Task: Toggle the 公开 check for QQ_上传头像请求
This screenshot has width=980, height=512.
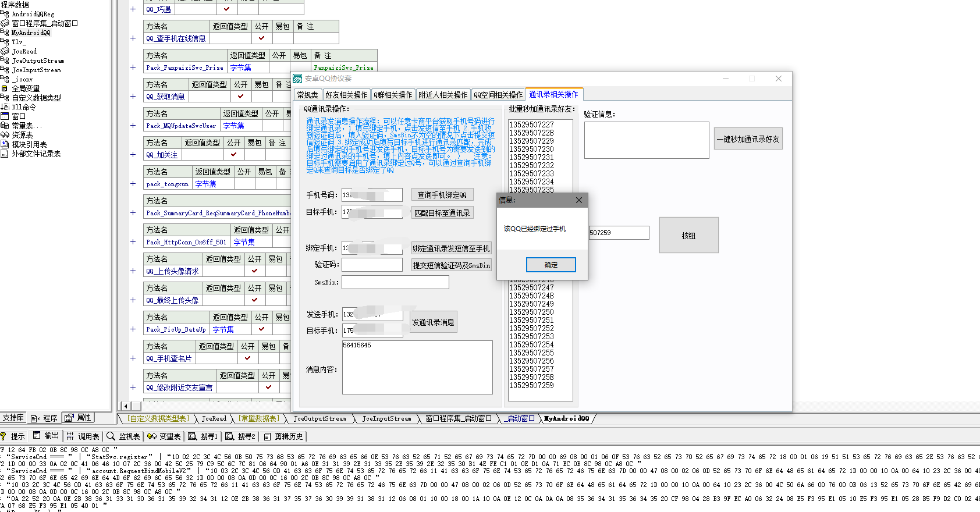Action: (254, 271)
